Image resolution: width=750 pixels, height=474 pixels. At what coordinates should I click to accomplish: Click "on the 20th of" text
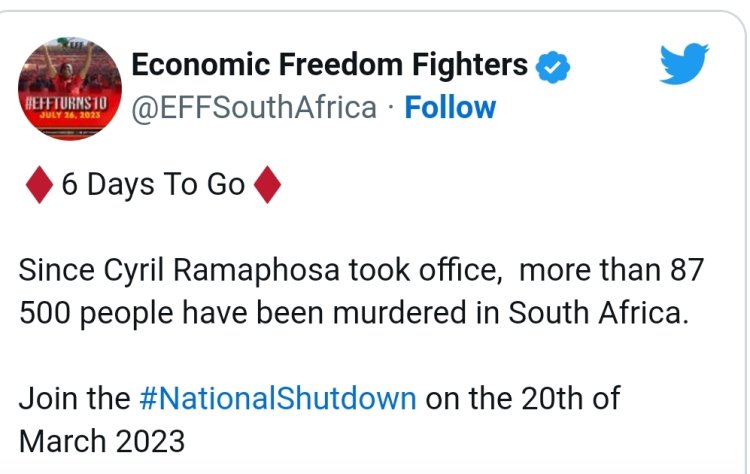pos(523,398)
